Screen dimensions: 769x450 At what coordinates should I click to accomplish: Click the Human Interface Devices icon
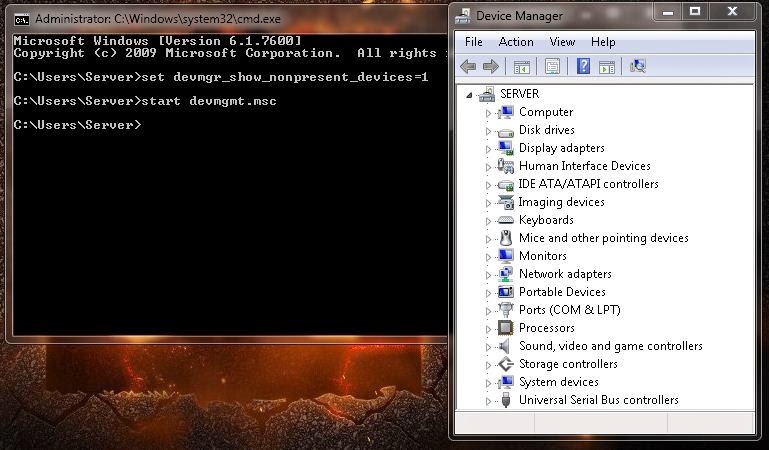pos(506,166)
